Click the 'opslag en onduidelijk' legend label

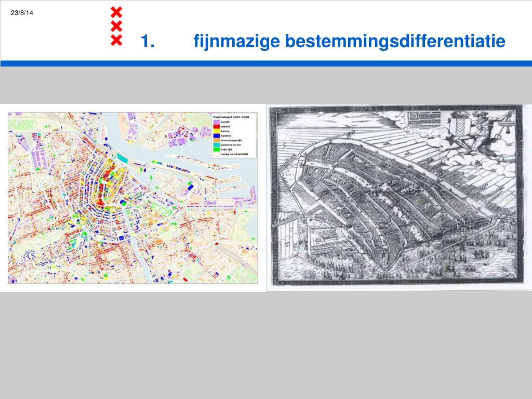tap(234, 154)
